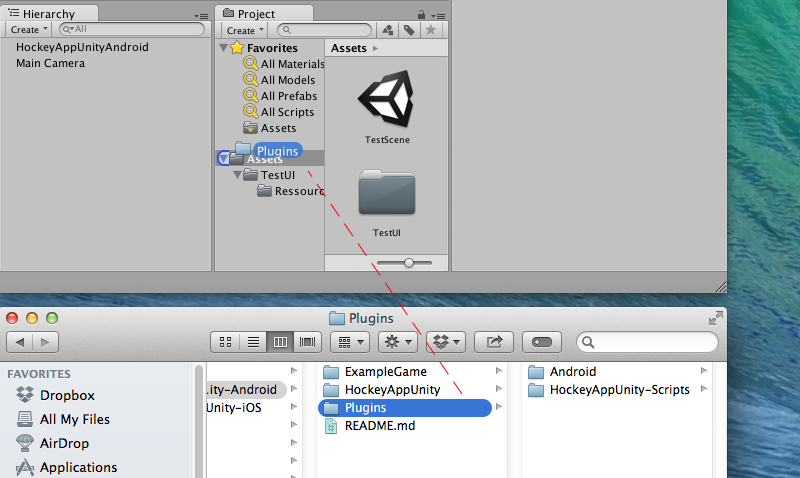
Task: Open the Hierarchy panel options menu
Action: click(x=201, y=16)
